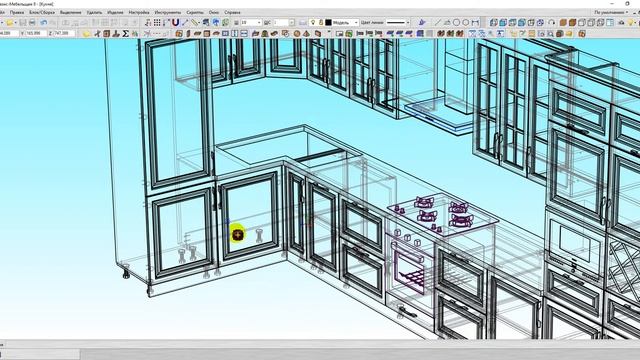Open the Инструменты menu

click(x=167, y=13)
